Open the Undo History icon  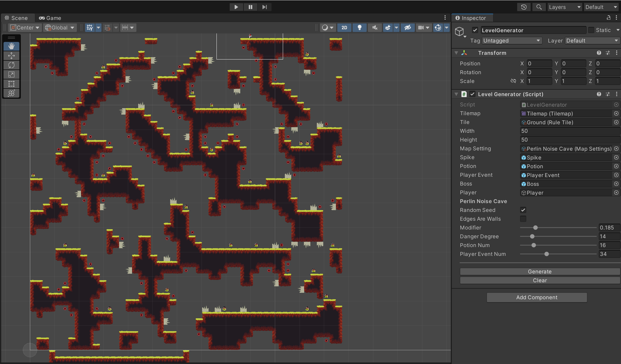[524, 7]
